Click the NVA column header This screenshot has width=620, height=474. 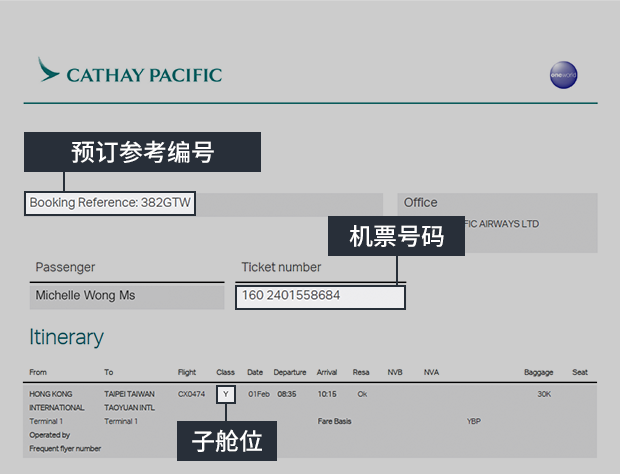[x=431, y=372]
